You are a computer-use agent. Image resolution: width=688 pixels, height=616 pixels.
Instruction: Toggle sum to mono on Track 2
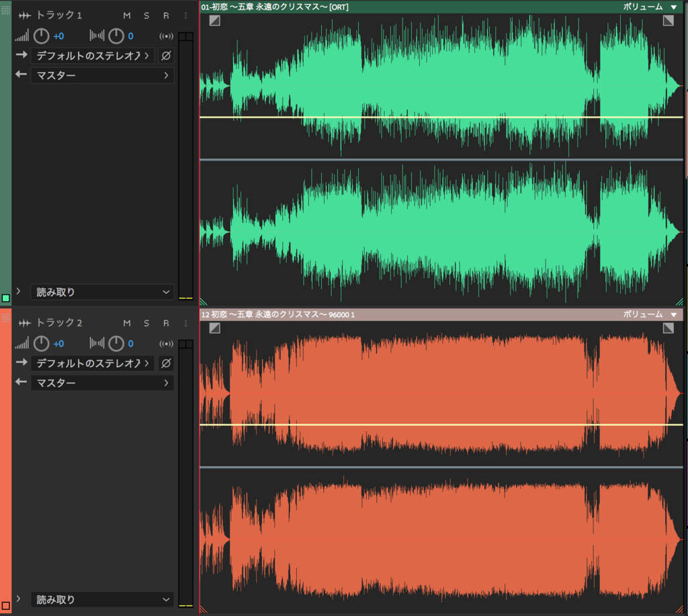tap(167, 344)
